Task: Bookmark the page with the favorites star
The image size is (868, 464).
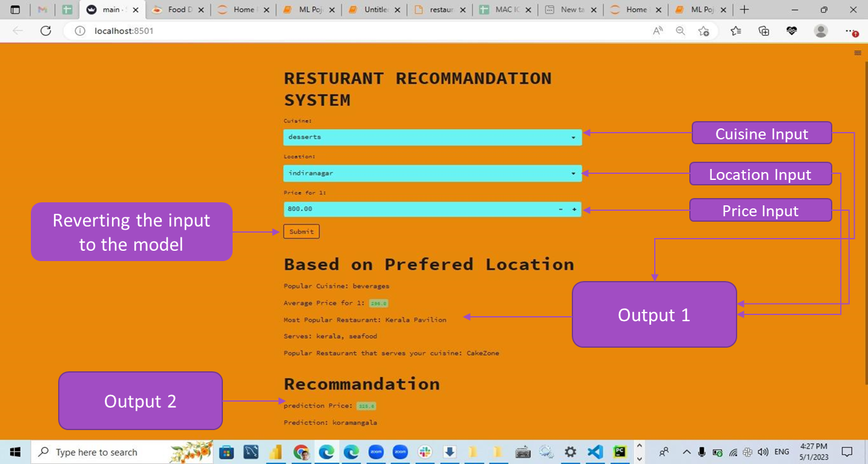Action: [x=704, y=31]
